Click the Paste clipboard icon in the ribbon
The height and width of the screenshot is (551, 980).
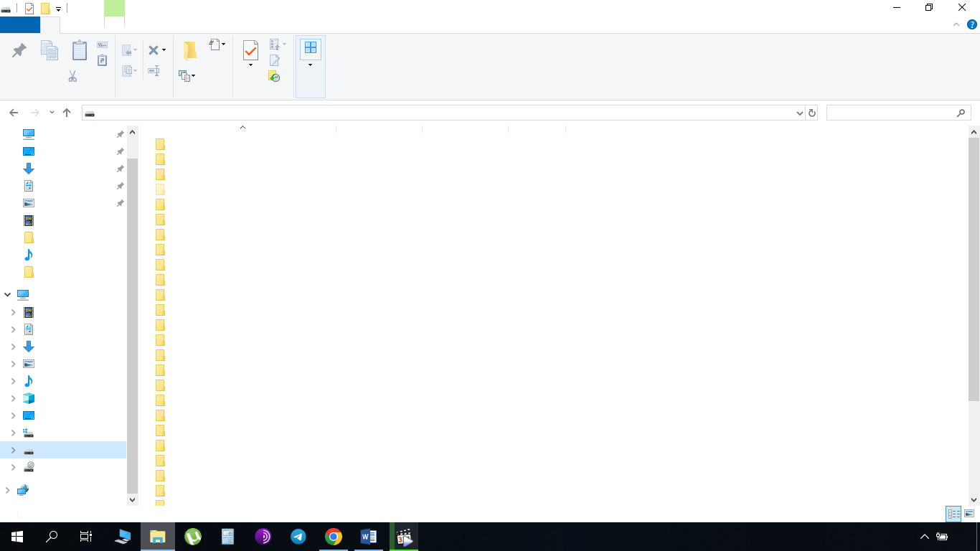click(x=79, y=50)
